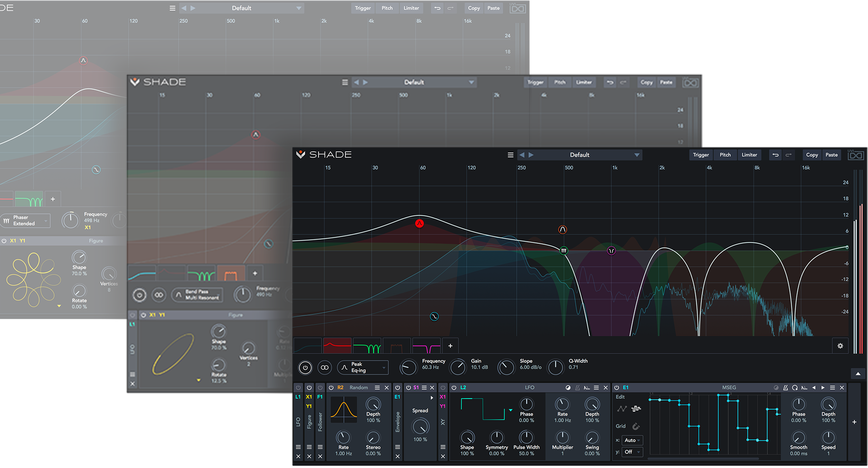
Task: Click the UVI logo icon
Action: 856,155
